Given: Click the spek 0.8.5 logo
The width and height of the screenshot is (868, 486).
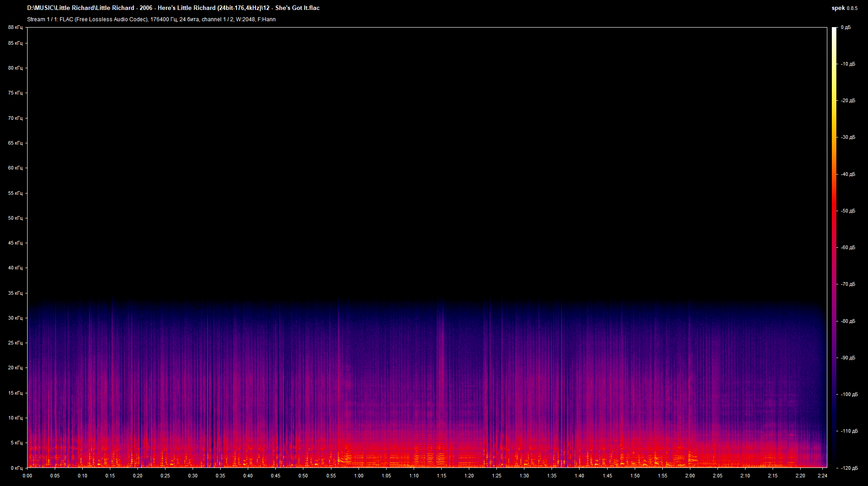Looking at the screenshot, I should tap(844, 8).
